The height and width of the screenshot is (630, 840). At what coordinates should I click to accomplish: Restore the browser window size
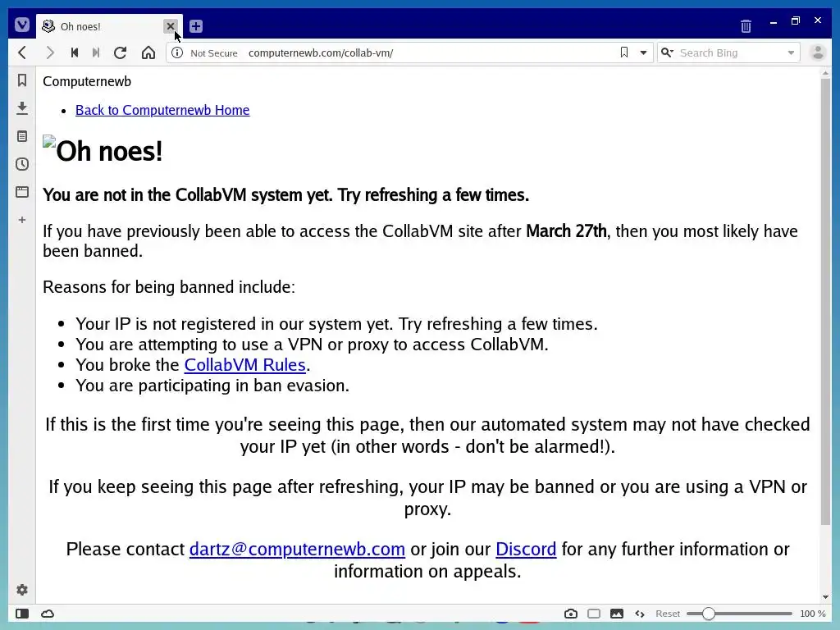point(796,21)
